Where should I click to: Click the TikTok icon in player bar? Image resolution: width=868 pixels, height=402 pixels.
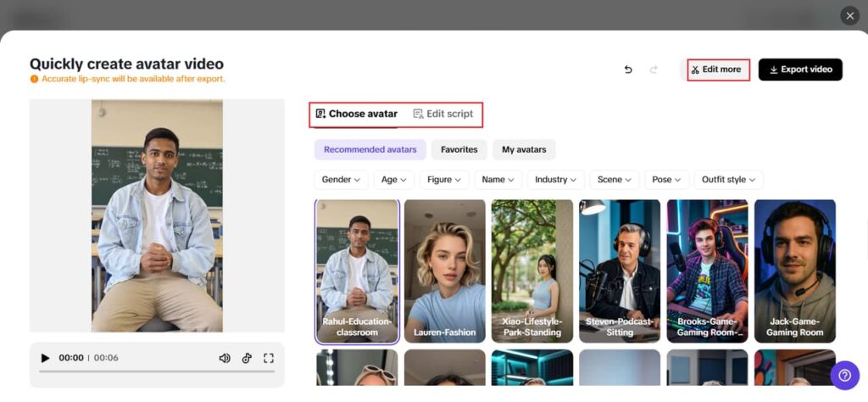247,358
